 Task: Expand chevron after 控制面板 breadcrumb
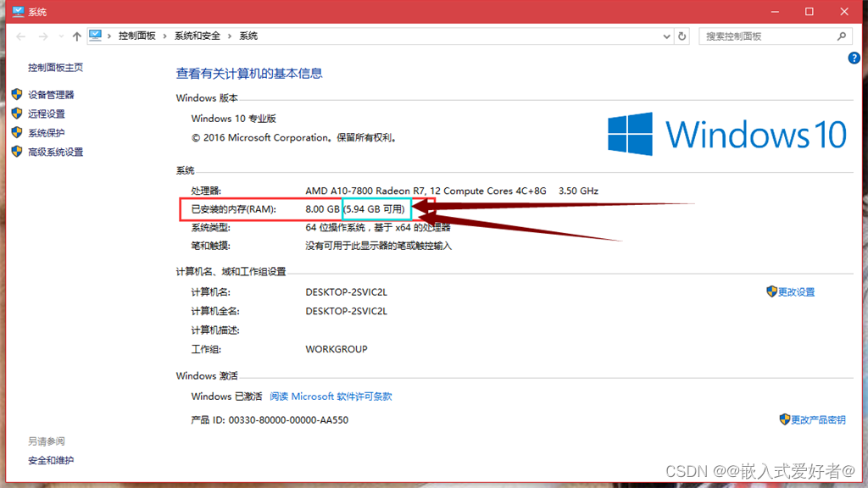click(165, 36)
